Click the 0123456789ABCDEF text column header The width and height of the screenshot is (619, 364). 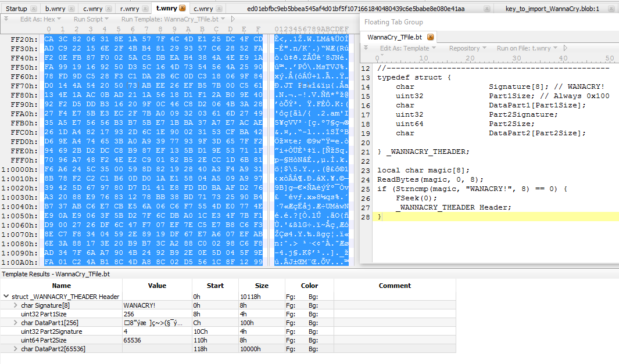pyautogui.click(x=312, y=29)
